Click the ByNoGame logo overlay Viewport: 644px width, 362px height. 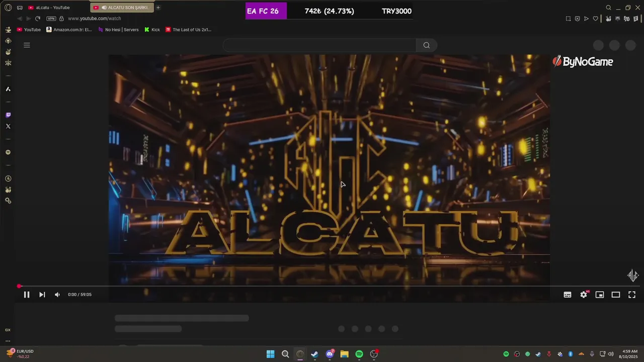tap(583, 62)
